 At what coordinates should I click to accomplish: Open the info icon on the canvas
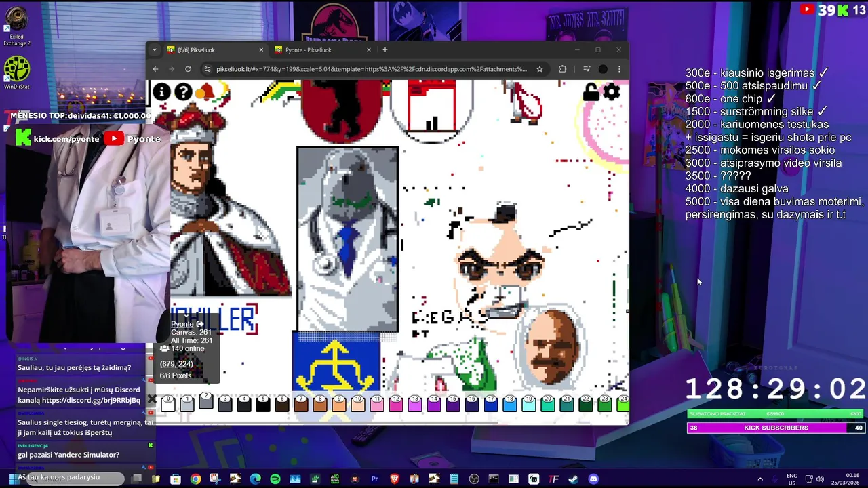(x=161, y=91)
